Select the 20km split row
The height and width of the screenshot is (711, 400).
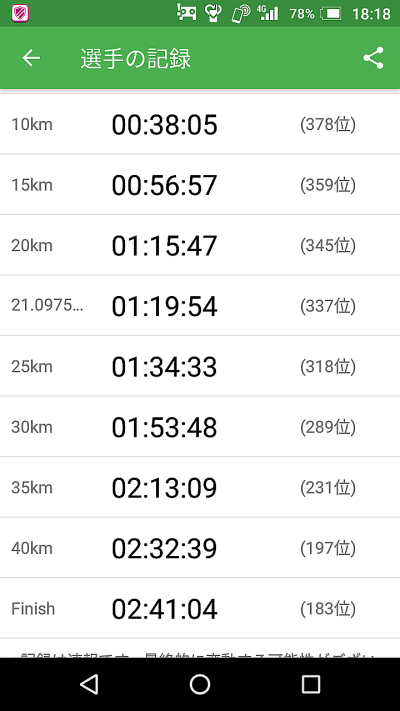point(200,245)
